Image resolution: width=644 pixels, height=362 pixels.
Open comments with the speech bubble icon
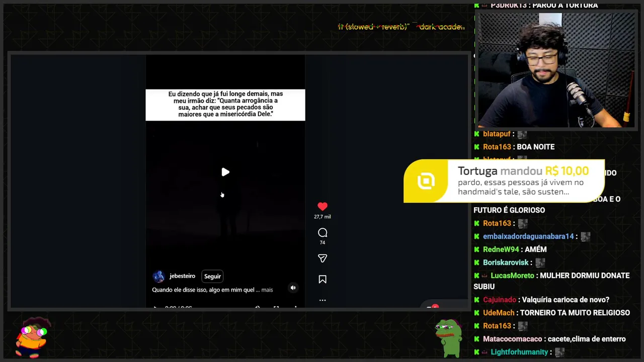coord(323,233)
